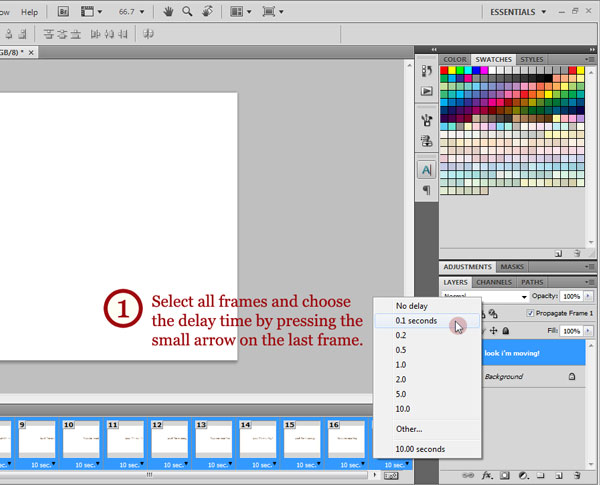Toggle the Propagate Frame 1 checkbox

[x=530, y=313]
